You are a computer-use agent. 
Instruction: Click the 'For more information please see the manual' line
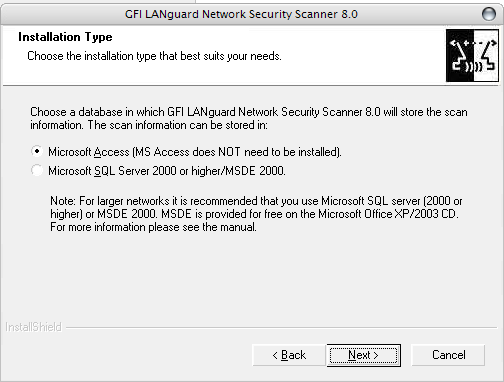pyautogui.click(x=153, y=227)
